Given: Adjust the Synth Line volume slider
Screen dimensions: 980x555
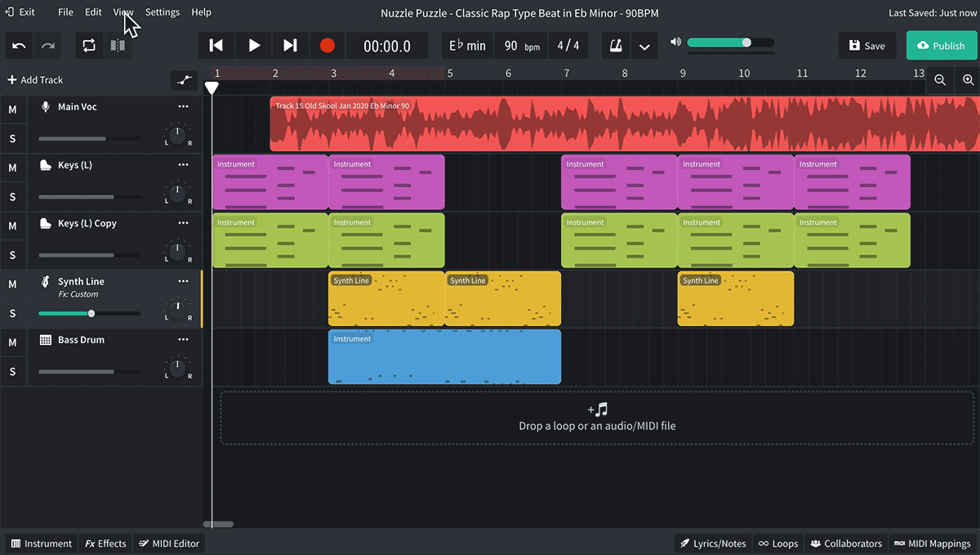Looking at the screenshot, I should point(91,313).
